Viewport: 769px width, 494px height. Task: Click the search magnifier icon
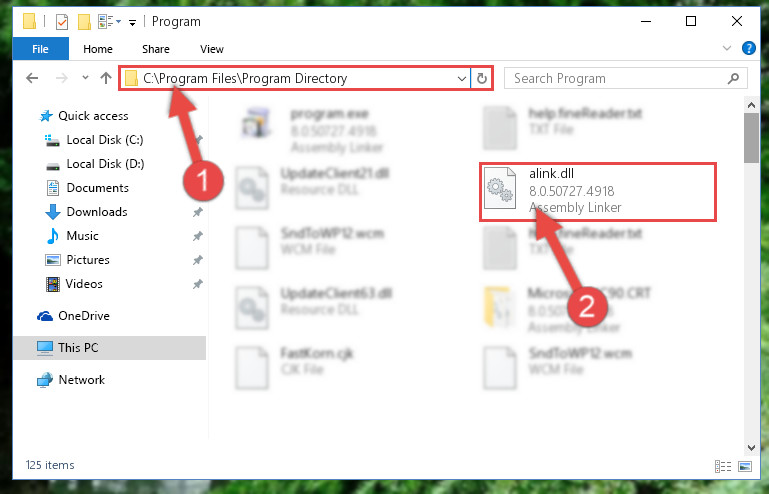733,78
